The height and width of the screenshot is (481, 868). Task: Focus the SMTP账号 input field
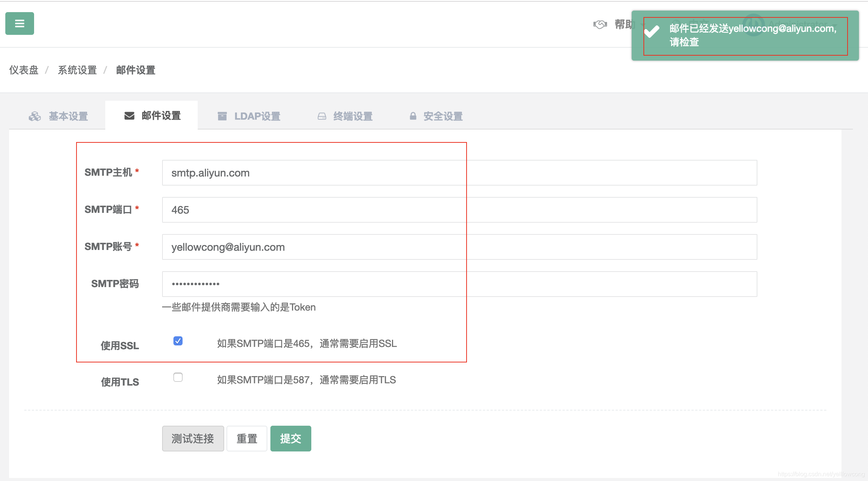(459, 247)
